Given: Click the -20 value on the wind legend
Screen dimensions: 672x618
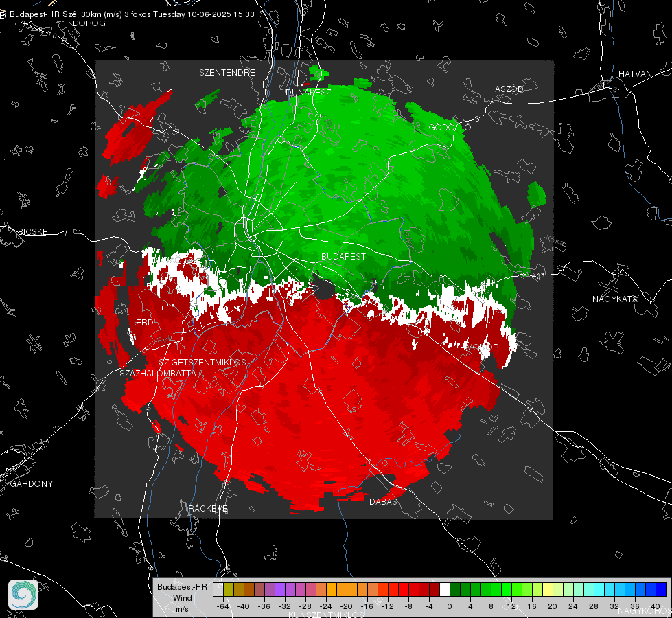Looking at the screenshot, I should (x=346, y=606).
